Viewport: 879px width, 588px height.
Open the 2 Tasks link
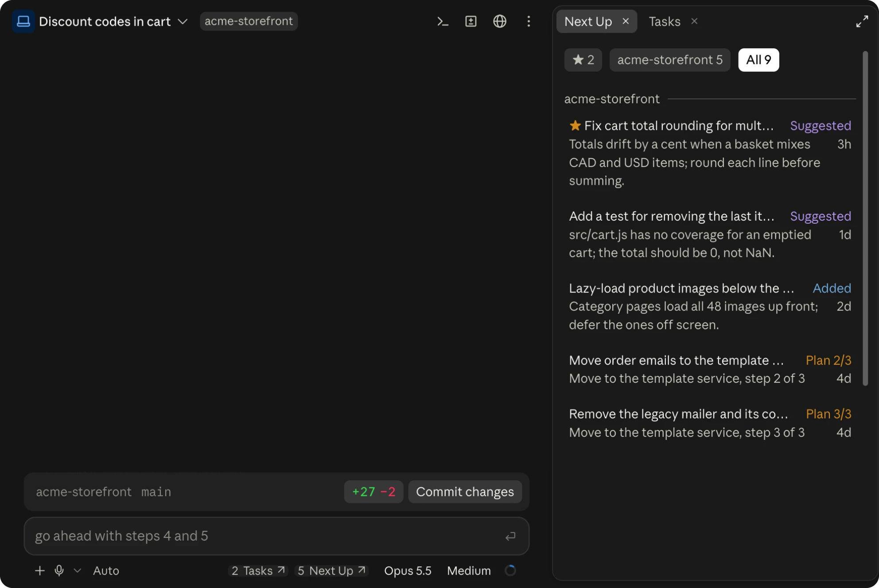tap(258, 571)
